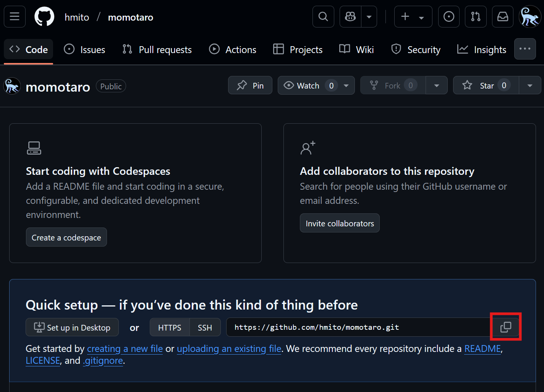Open the notifications inbox icon
Screen dimensions: 544x392
pos(503,17)
